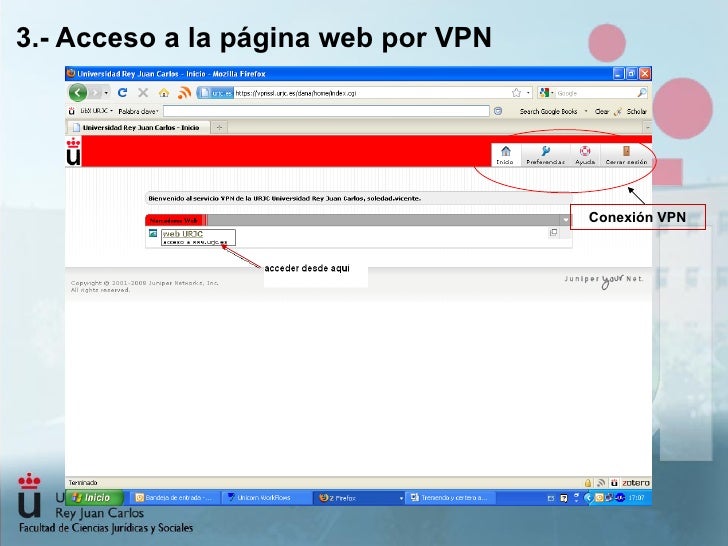Image resolution: width=728 pixels, height=546 pixels.
Task: Click the search magnifier icon
Action: [x=642, y=93]
